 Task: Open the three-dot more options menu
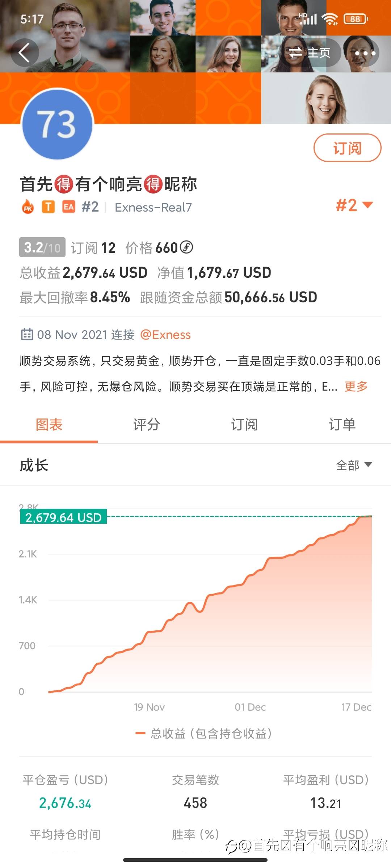click(365, 53)
